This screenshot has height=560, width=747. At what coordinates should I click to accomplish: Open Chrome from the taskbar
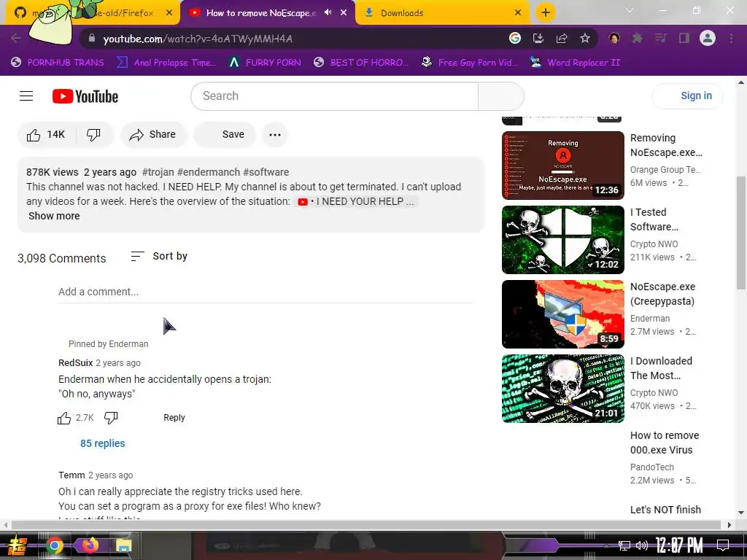click(54, 545)
